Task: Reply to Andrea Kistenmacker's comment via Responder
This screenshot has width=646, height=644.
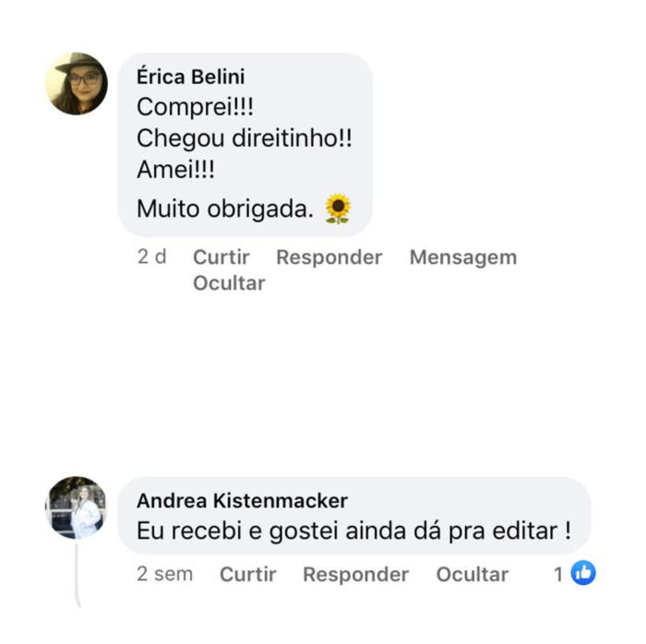Action: [x=356, y=575]
